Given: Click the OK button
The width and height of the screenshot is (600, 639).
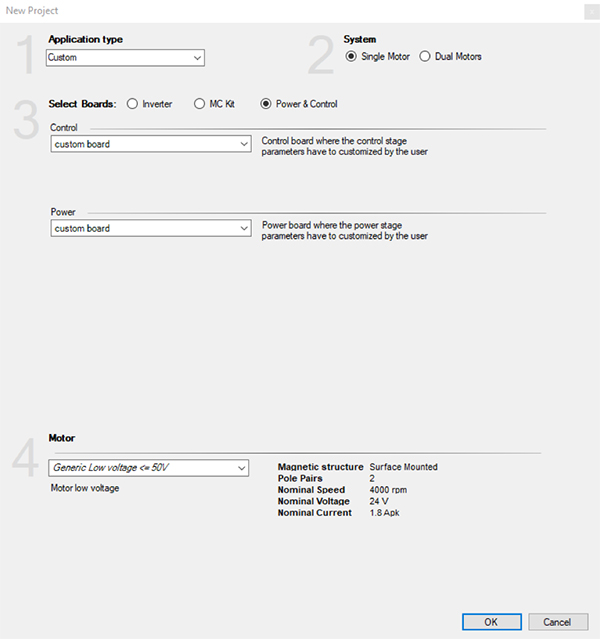Looking at the screenshot, I should click(x=492, y=621).
